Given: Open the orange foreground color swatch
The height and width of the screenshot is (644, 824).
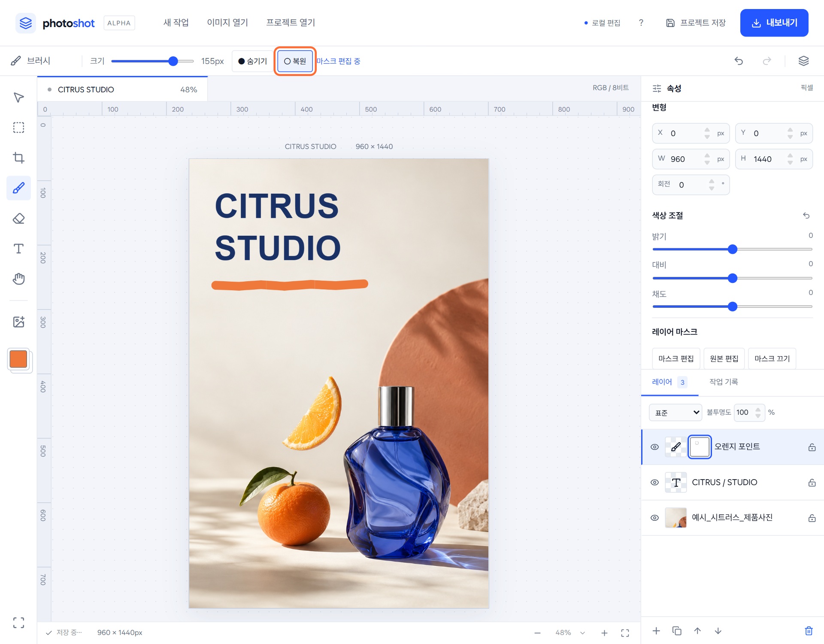Looking at the screenshot, I should [18, 359].
